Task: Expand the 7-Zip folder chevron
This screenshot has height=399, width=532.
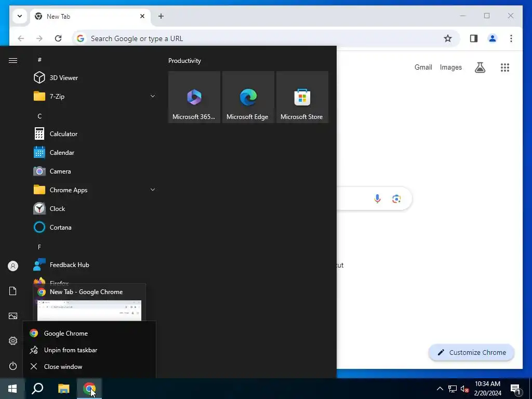Action: tap(153, 96)
